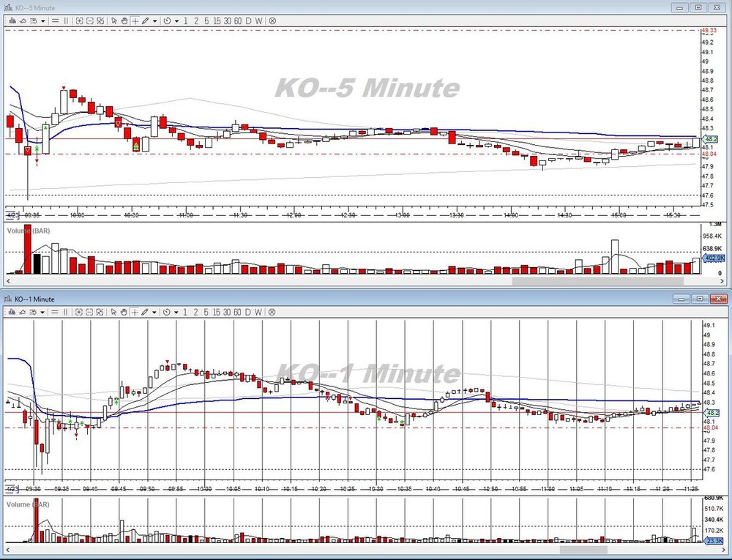Add vertical line tool in 1 Minute chart

click(65, 312)
